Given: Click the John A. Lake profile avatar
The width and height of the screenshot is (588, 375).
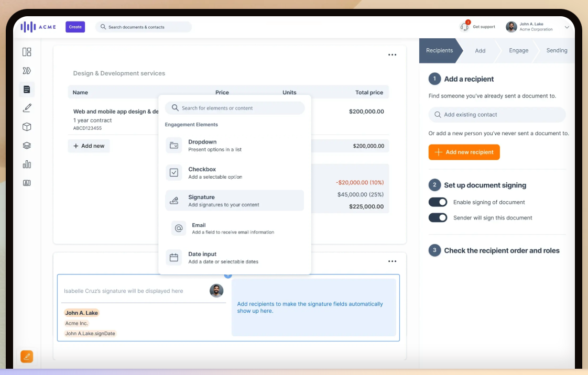Looking at the screenshot, I should click(511, 27).
